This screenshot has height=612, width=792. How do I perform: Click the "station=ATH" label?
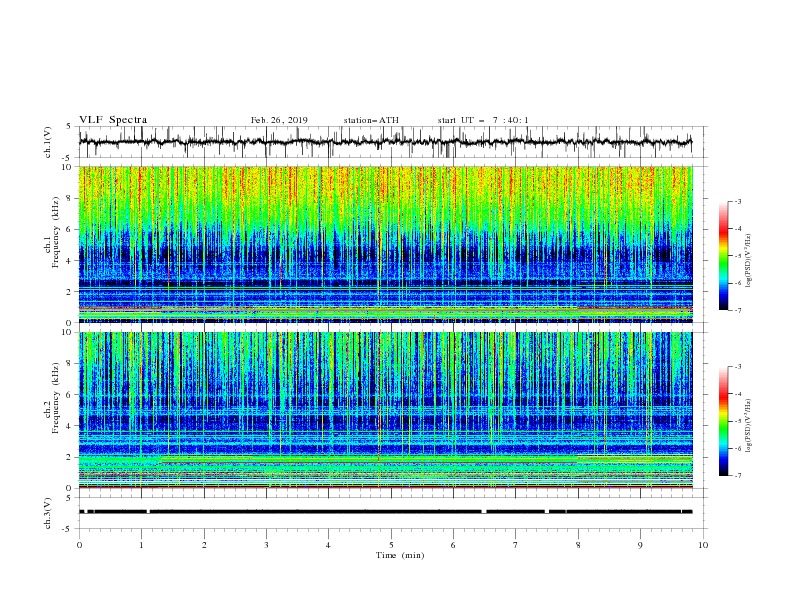371,120
